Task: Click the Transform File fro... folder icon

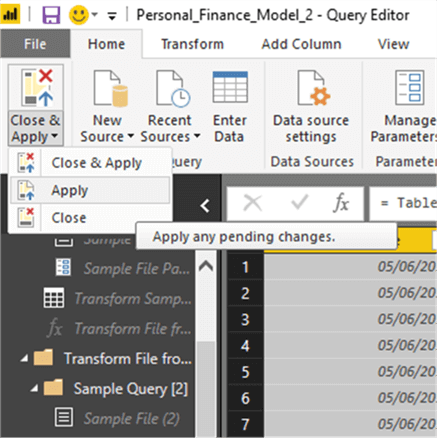Action: pyautogui.click(x=43, y=357)
